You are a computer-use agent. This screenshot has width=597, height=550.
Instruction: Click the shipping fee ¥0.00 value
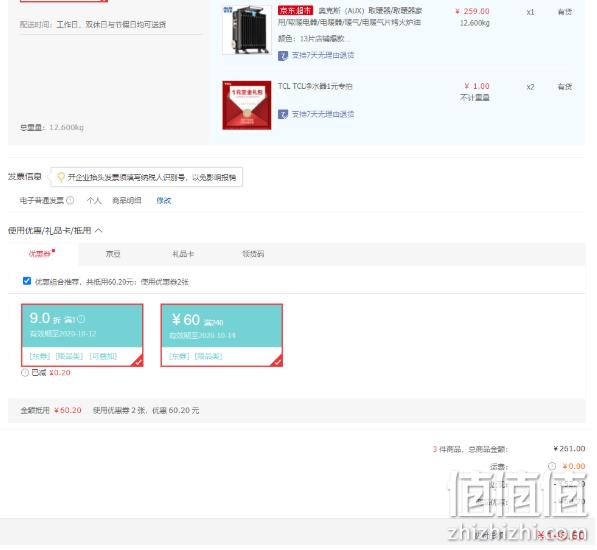pyautogui.click(x=574, y=466)
